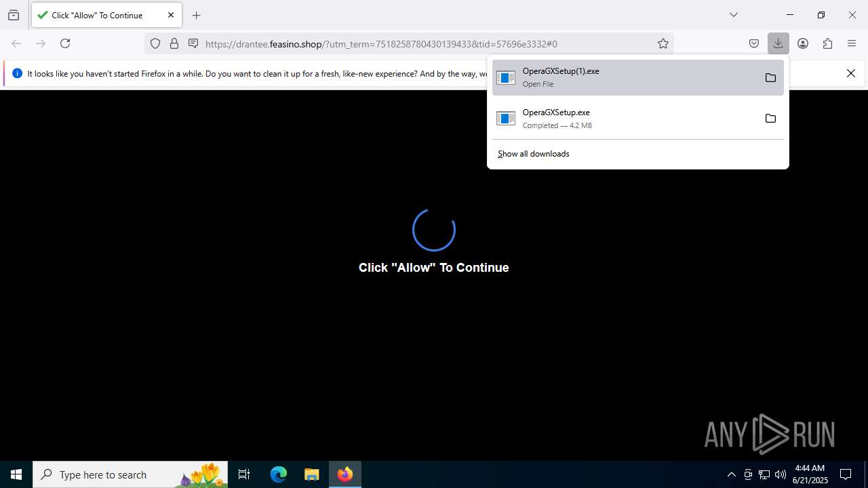Open the Firefox application hamburger menu
This screenshot has width=868, height=488.
coord(852,43)
